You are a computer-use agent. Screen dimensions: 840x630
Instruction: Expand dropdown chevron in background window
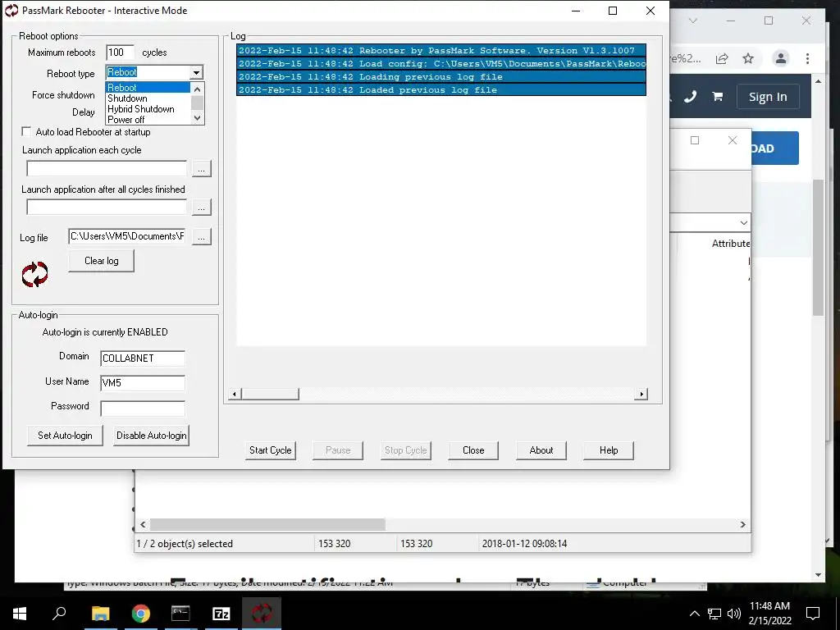tap(743, 223)
